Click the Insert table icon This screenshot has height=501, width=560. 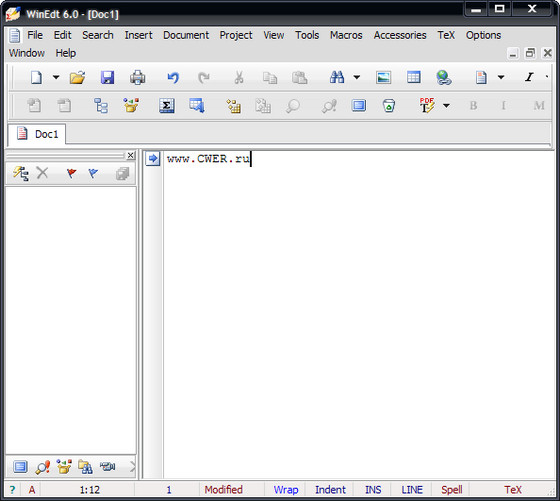pyautogui.click(x=414, y=77)
